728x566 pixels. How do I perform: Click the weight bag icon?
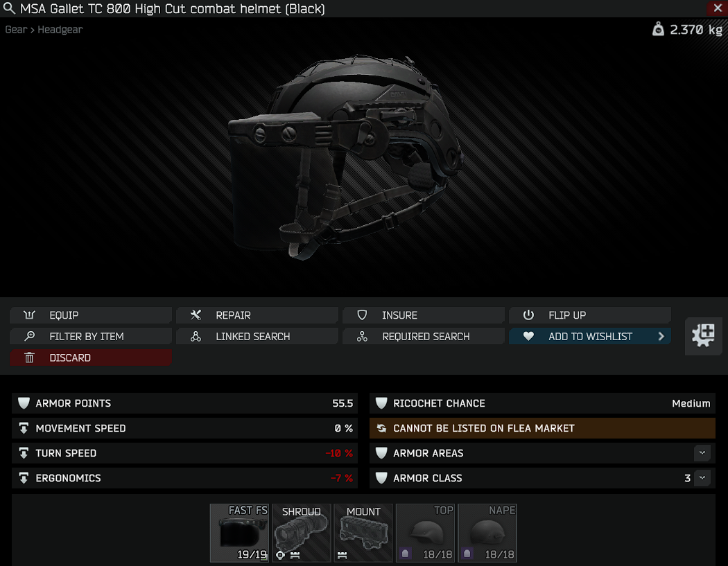pos(658,29)
